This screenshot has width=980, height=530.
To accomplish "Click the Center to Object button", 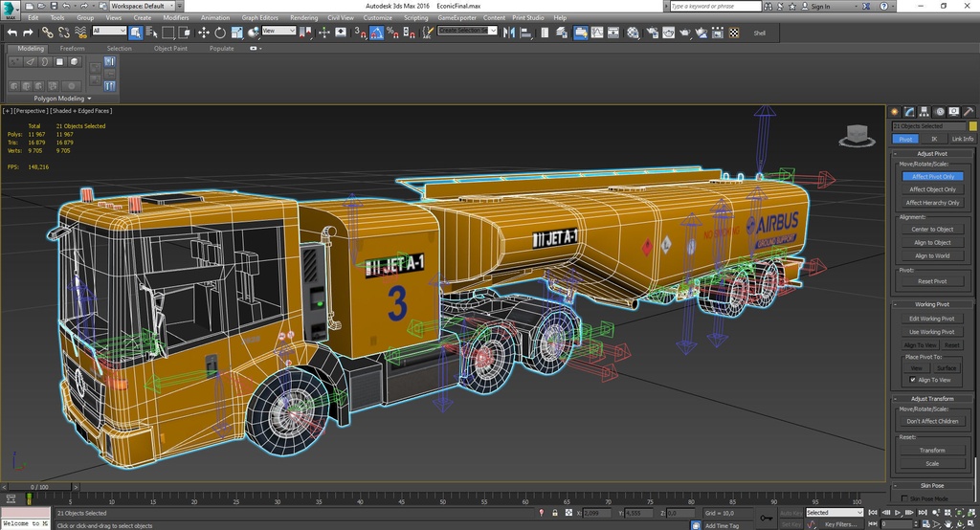I will point(932,230).
